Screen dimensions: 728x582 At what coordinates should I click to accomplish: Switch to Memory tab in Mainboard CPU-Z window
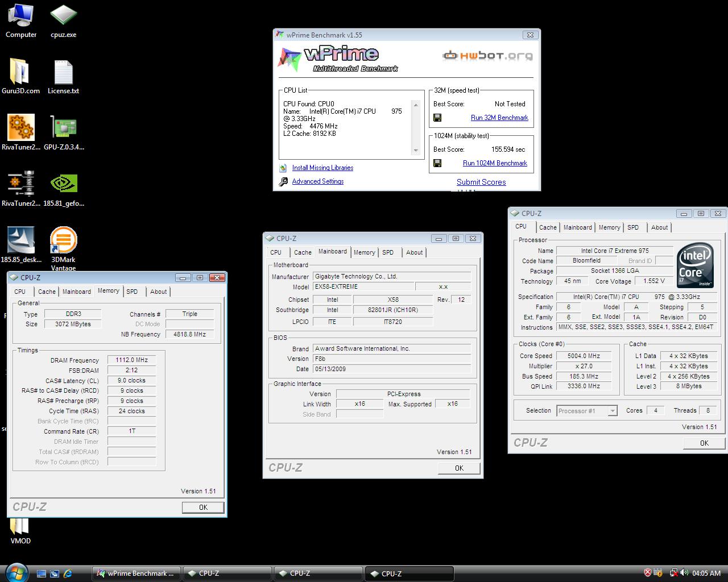[364, 252]
